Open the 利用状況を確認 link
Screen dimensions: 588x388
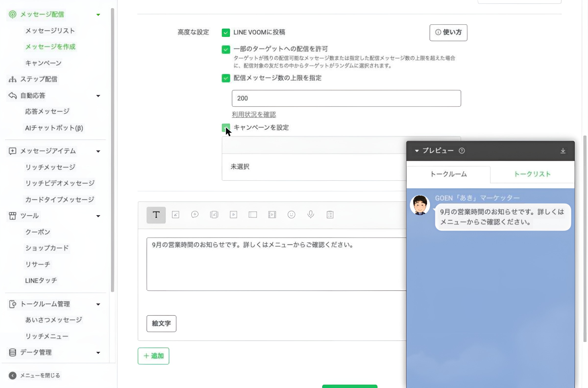[254, 115]
